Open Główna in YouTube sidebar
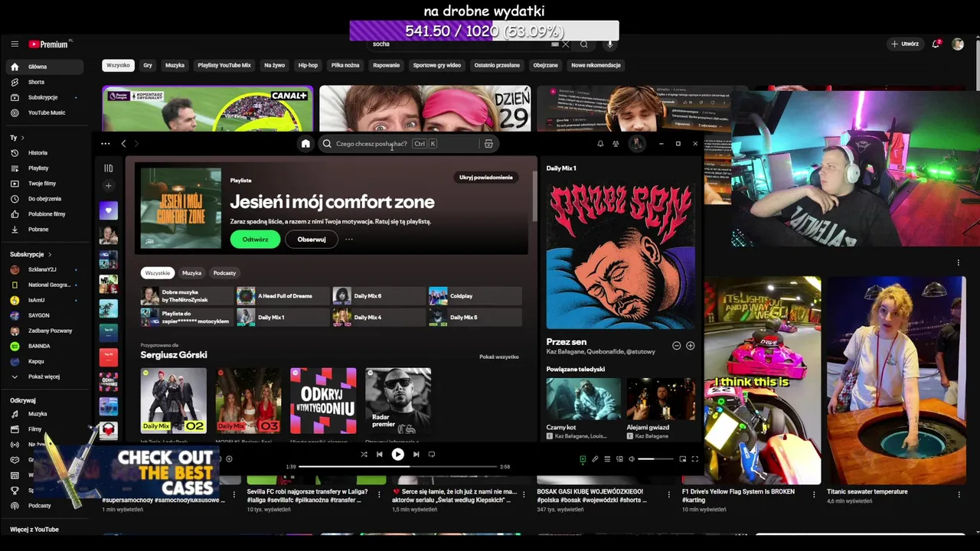Viewport: 980px width, 551px height. tap(46, 67)
